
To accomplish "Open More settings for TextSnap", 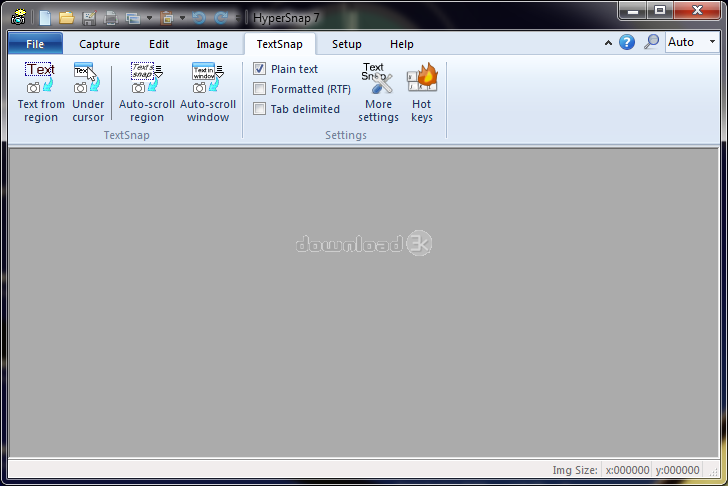I will click(x=378, y=92).
